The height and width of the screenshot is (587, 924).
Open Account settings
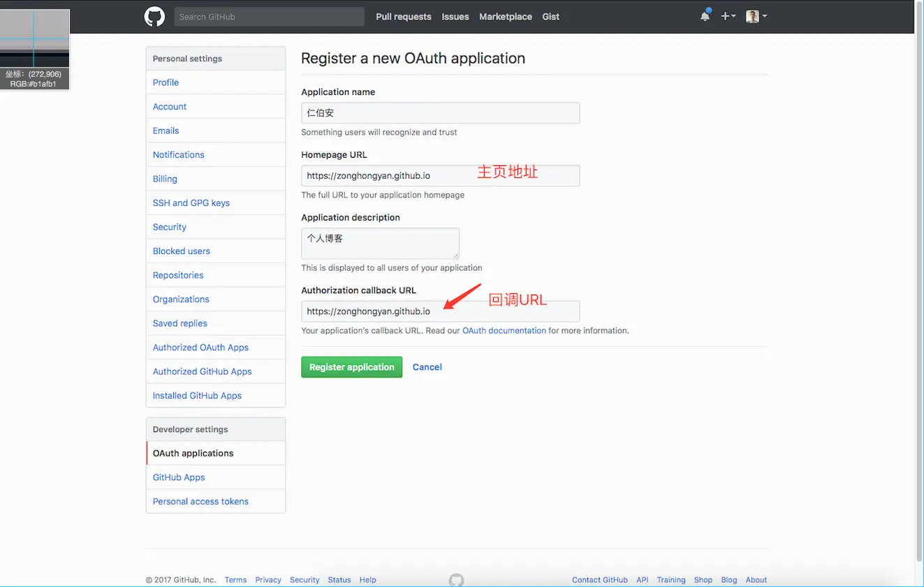coord(215,107)
